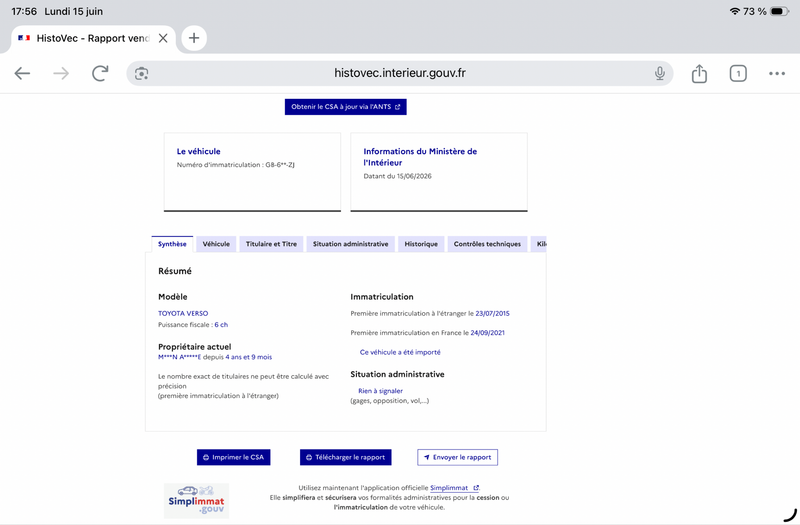This screenshot has height=525, width=800.
Task: Select the Situation administrative tab
Action: [x=351, y=244]
